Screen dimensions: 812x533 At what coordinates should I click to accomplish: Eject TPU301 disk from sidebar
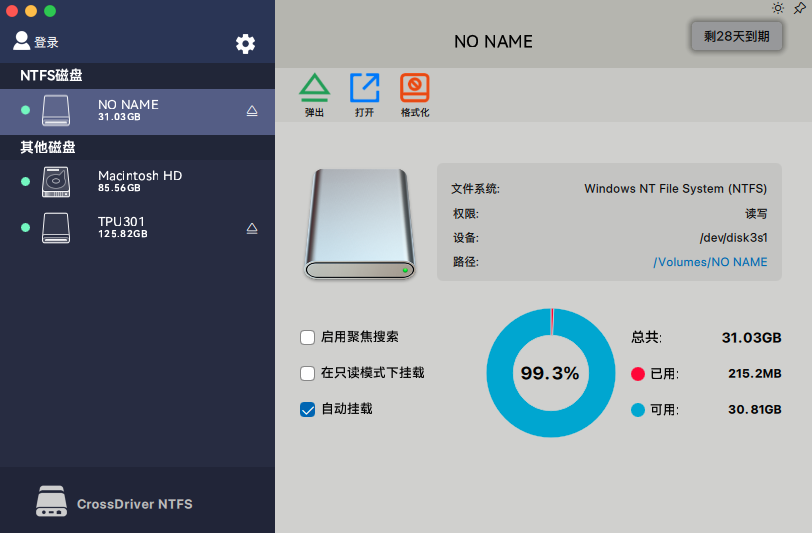pos(252,228)
